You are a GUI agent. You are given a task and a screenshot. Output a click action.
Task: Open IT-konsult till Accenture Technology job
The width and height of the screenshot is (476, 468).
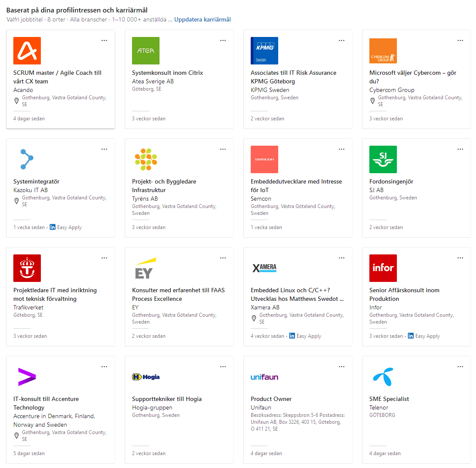(46, 403)
